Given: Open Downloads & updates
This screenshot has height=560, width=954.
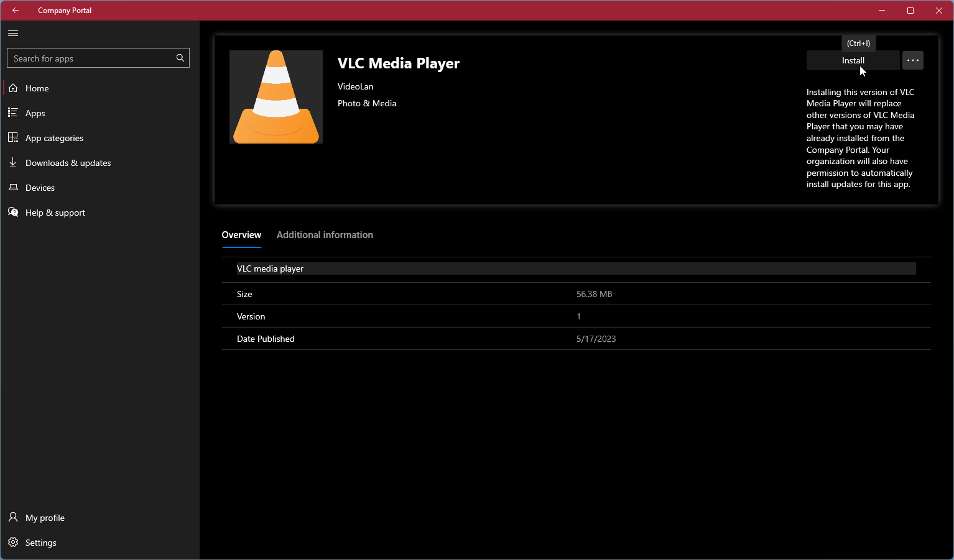Looking at the screenshot, I should 68,163.
